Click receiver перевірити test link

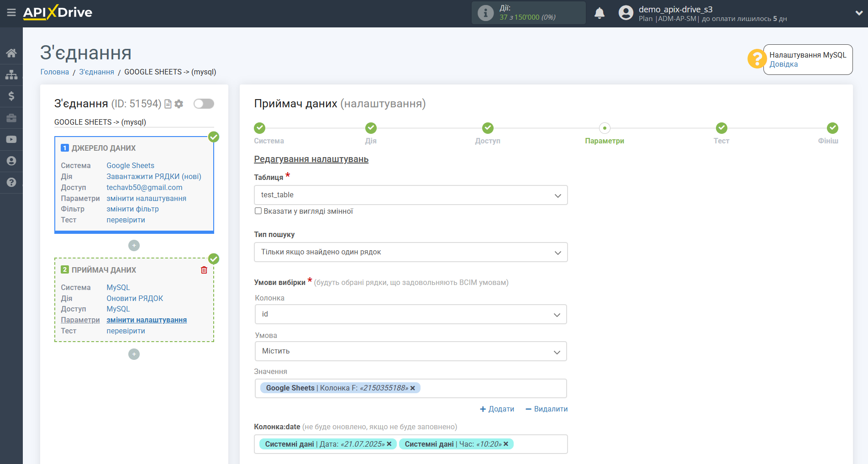(x=126, y=331)
